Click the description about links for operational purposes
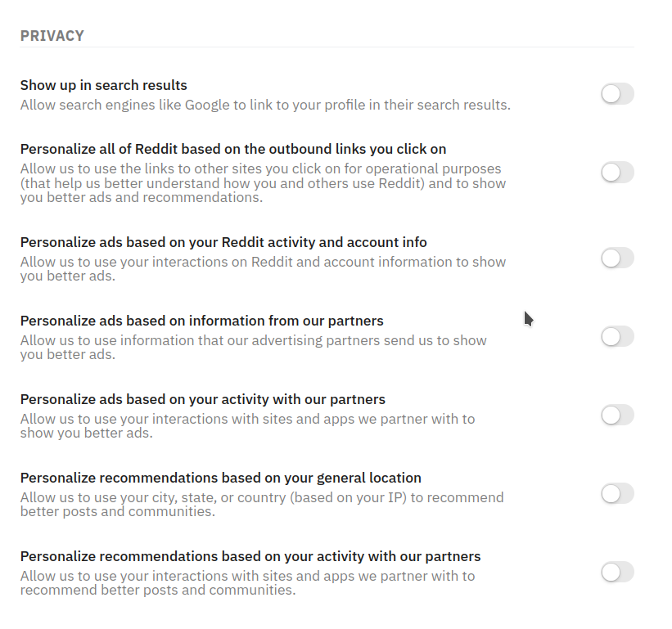This screenshot has height=629, width=672. 263,183
